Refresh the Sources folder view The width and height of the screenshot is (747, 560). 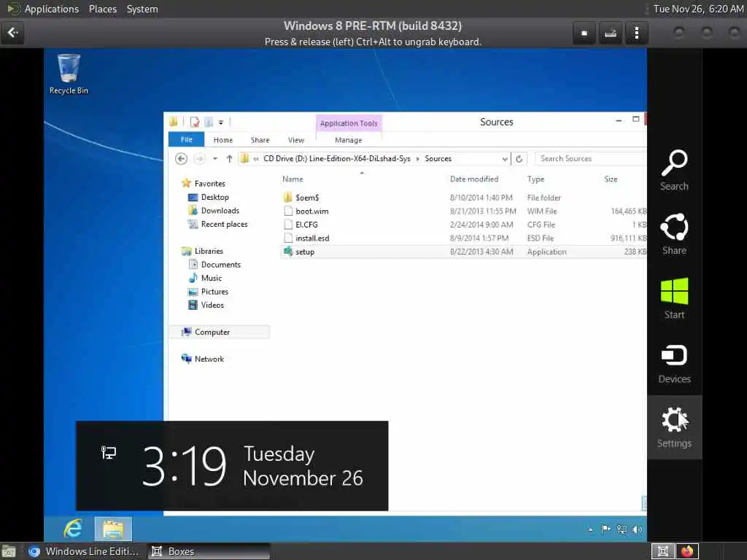click(x=519, y=158)
